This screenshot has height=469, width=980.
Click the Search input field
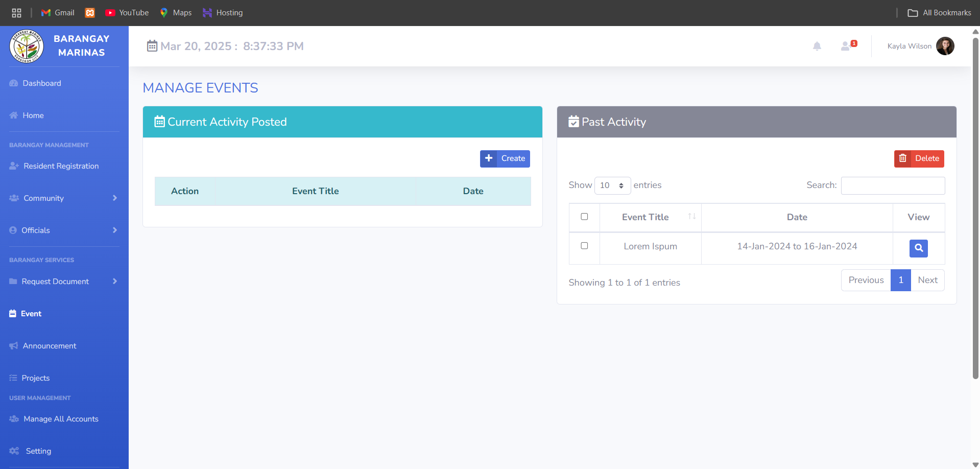click(892, 185)
